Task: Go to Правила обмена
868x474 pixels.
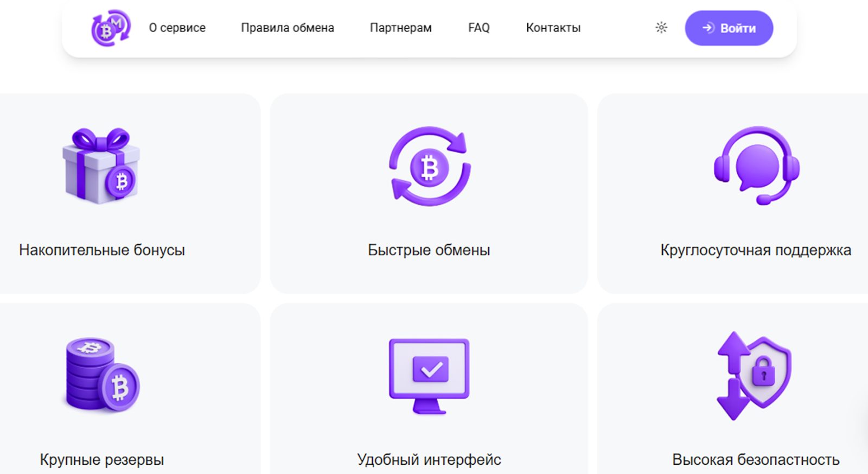Action: tap(288, 28)
